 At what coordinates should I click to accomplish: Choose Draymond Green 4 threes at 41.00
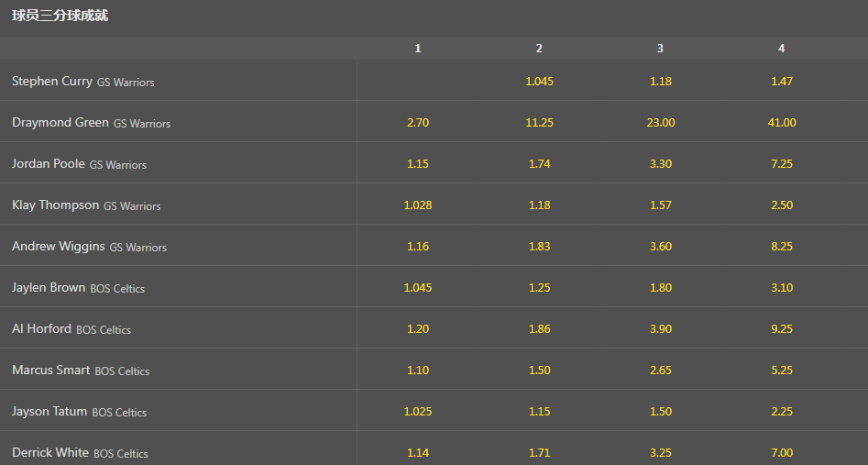coord(781,123)
